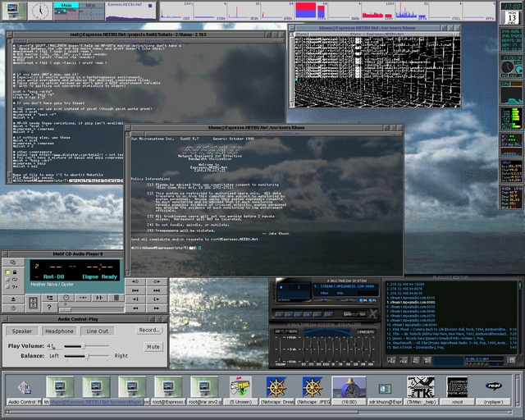Toggle the PL playlist button in XMMS
Screen dimensions: 525x420
coord(372,300)
